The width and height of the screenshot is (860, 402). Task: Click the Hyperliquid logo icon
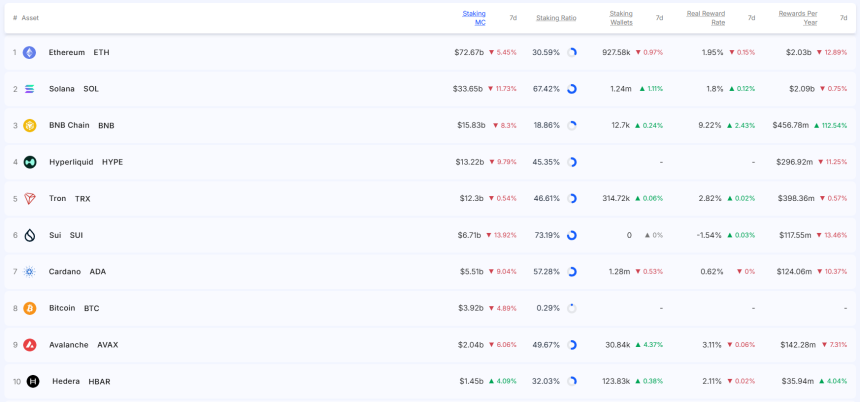click(x=30, y=162)
